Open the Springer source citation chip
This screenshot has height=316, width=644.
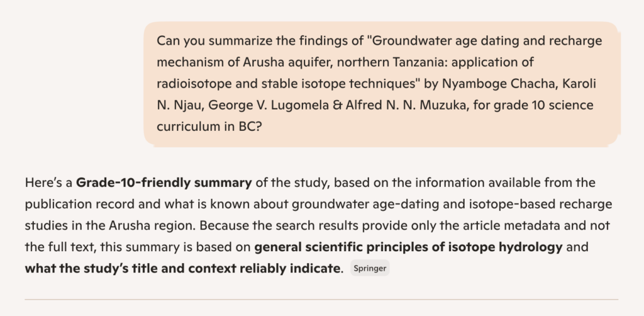tap(370, 269)
